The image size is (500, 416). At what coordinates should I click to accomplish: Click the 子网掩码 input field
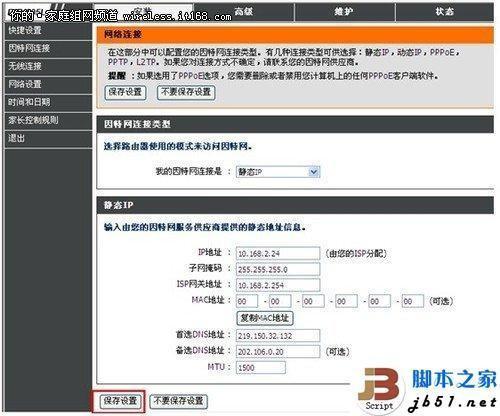[x=278, y=269]
